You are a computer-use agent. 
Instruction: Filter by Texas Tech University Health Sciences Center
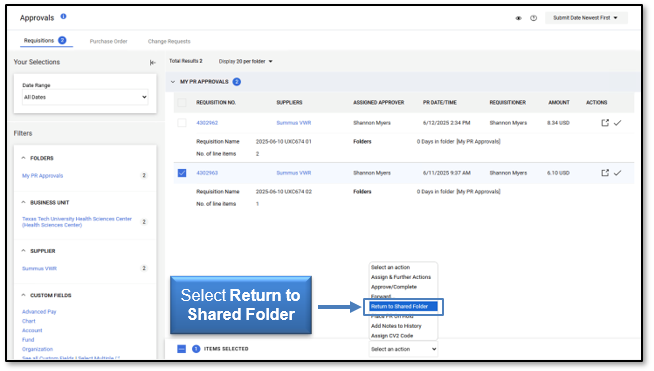click(x=77, y=222)
